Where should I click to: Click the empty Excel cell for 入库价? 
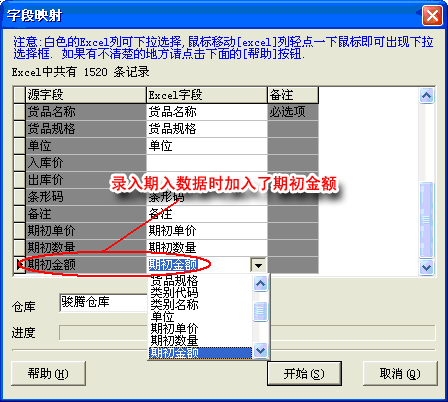point(207,163)
